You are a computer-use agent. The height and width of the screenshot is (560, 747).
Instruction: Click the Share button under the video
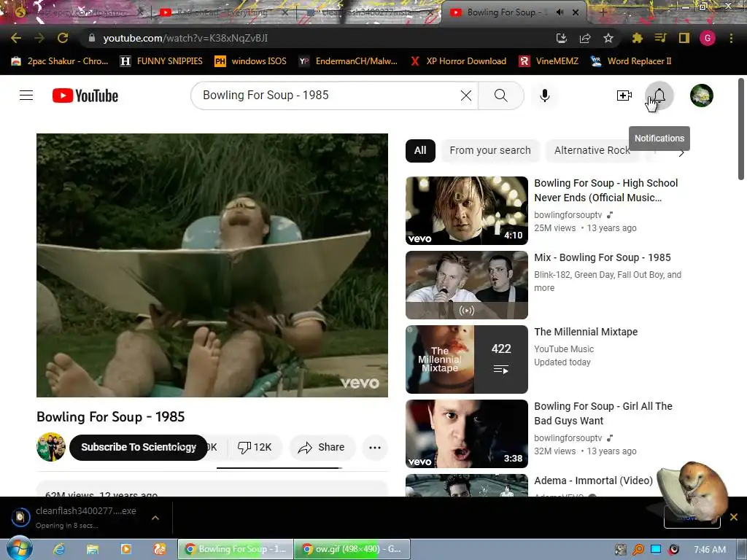point(322,447)
